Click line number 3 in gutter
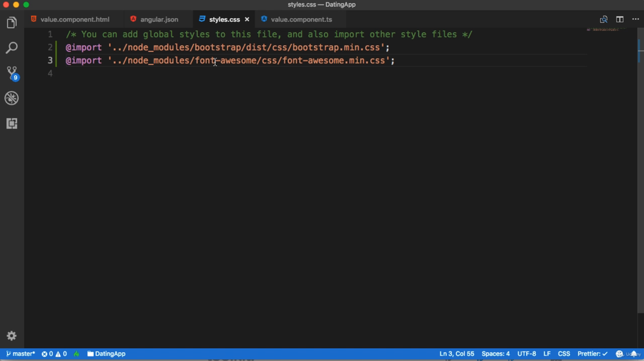Image resolution: width=644 pixels, height=361 pixels. click(x=50, y=60)
